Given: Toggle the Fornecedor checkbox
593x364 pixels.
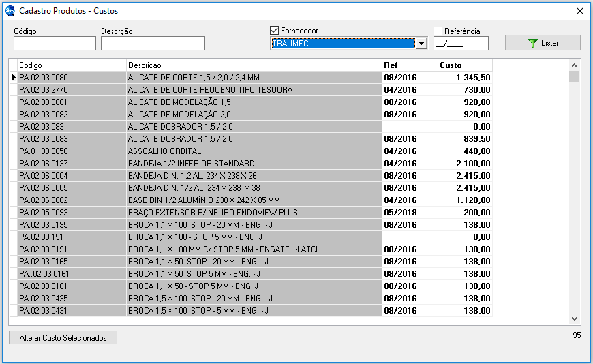Looking at the screenshot, I should [x=275, y=31].
